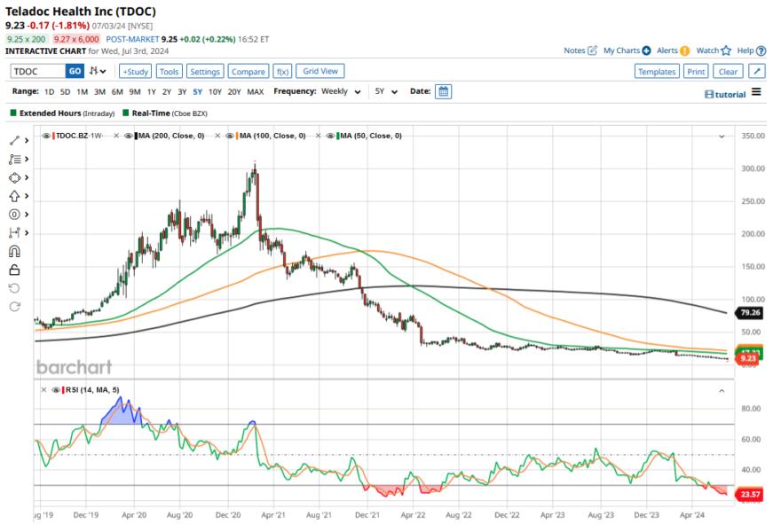Screen dimensions: 781x532
Task: Remove the MA (100, Close, 0) study
Action: [x=217, y=136]
